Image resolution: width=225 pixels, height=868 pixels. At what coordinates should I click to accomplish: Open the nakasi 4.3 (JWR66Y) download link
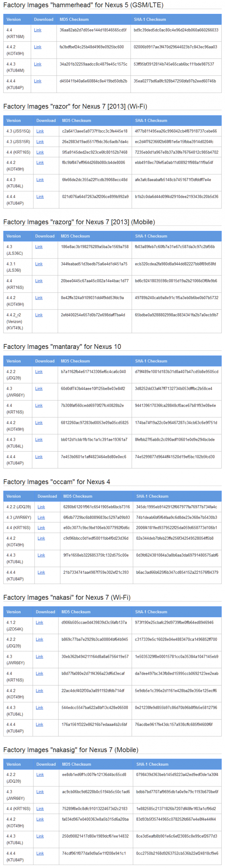coord(39,656)
